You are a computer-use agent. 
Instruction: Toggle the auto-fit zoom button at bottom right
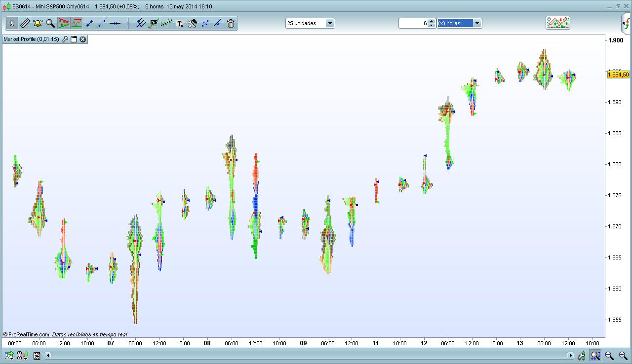pyautogui.click(x=596, y=355)
